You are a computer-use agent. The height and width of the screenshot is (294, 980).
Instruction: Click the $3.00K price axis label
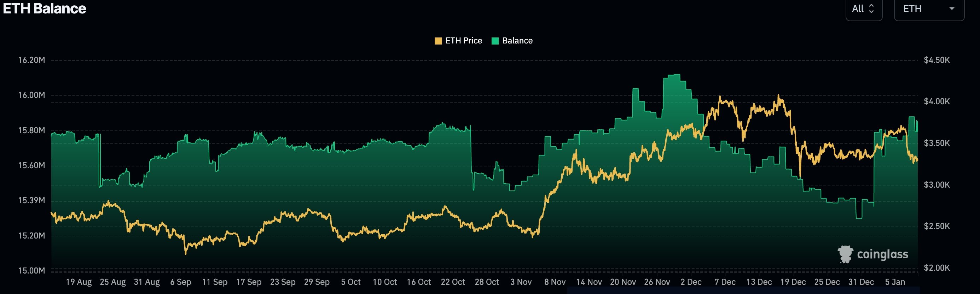point(936,185)
